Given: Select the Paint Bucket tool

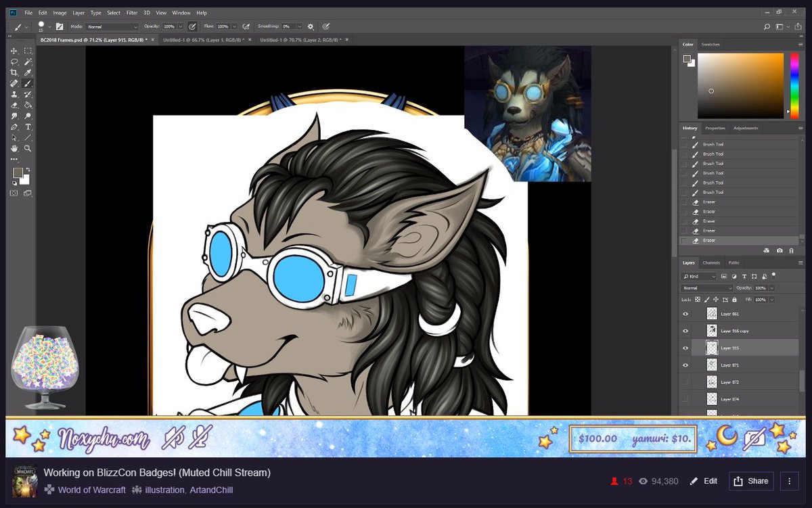Looking at the screenshot, I should tap(28, 105).
